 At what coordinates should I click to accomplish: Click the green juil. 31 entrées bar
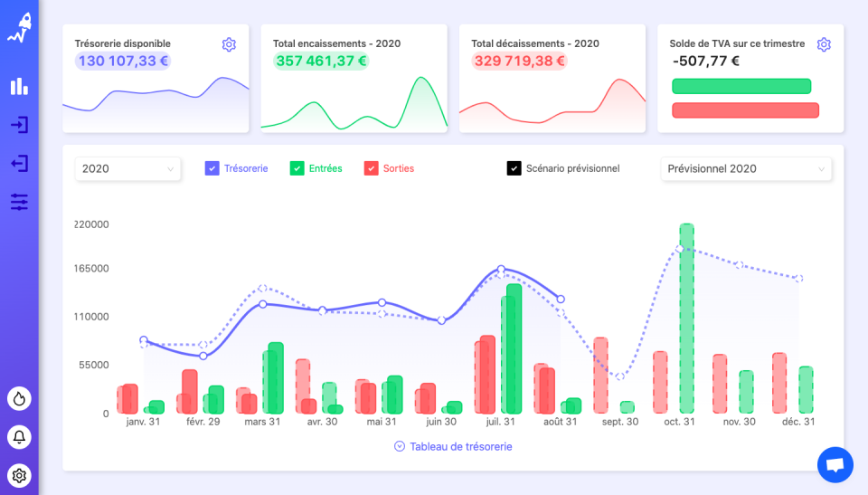coord(514,349)
